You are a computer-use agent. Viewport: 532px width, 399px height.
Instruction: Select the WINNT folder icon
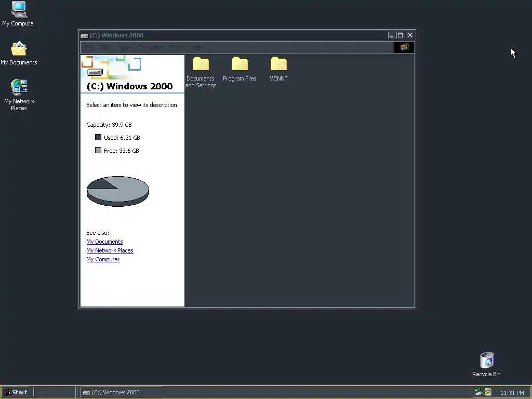click(278, 64)
